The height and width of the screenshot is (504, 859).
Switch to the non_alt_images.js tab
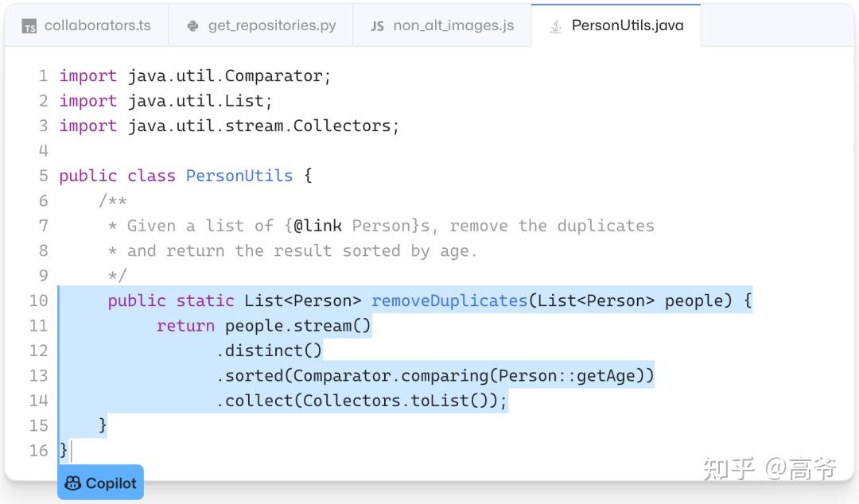(x=441, y=25)
